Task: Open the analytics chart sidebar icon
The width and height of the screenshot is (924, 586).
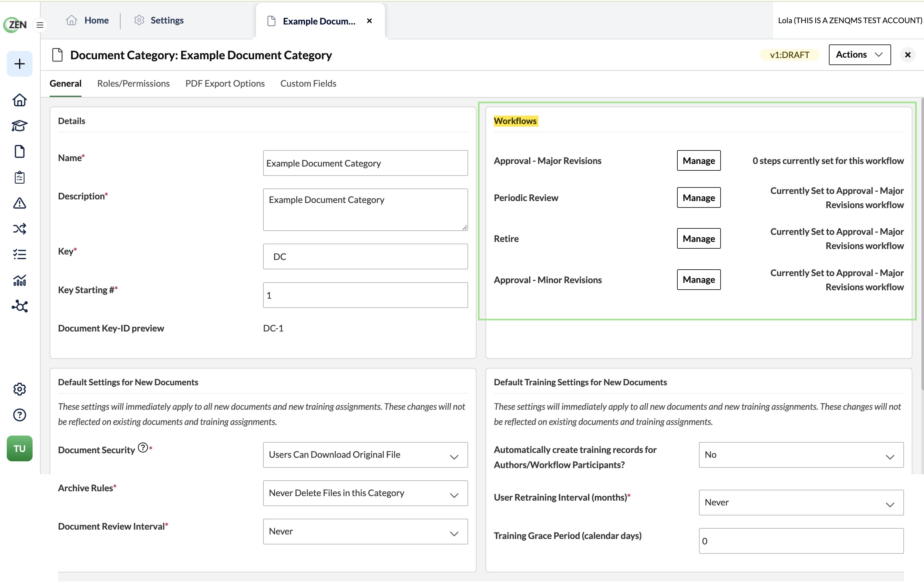Action: coord(20,280)
